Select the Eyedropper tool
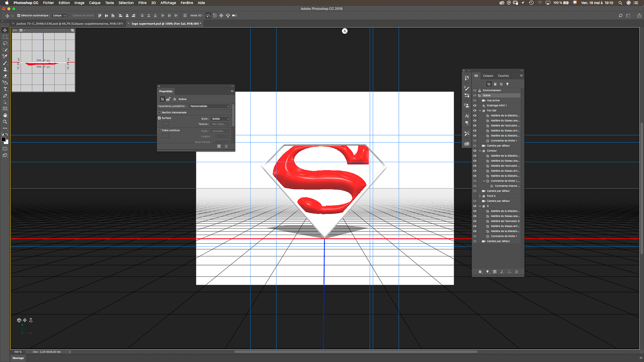This screenshot has width=644, height=362. tap(5, 56)
